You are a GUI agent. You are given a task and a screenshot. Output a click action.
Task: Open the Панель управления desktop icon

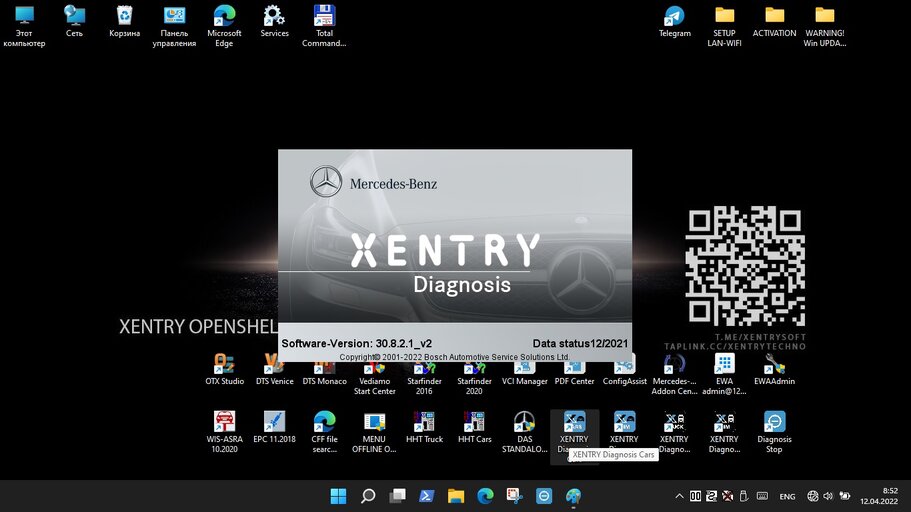coord(174,26)
